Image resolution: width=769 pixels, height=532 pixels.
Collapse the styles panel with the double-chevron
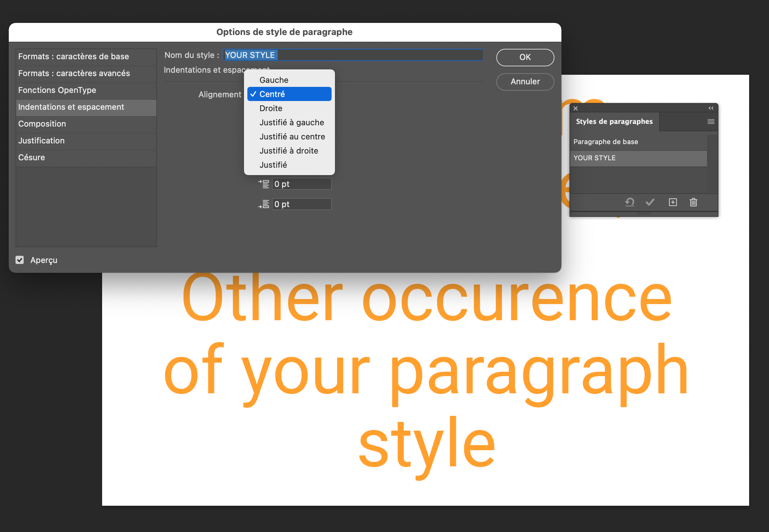711,108
